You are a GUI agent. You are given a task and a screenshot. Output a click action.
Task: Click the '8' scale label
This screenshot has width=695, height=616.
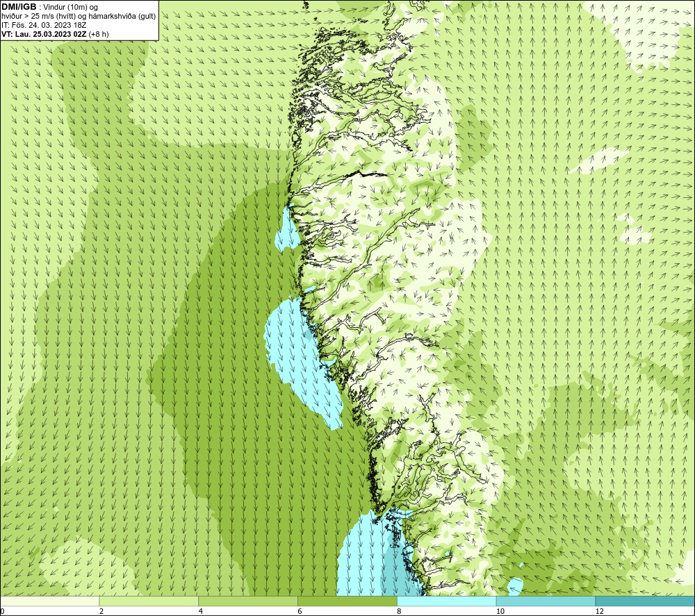click(x=400, y=611)
